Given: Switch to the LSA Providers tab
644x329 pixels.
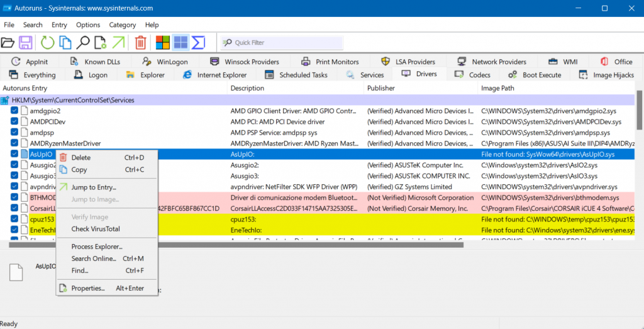Looking at the screenshot, I should [408, 62].
